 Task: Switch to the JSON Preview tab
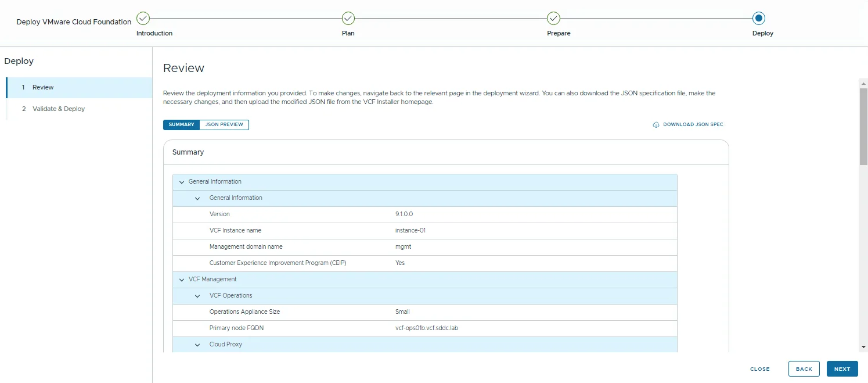(x=224, y=125)
